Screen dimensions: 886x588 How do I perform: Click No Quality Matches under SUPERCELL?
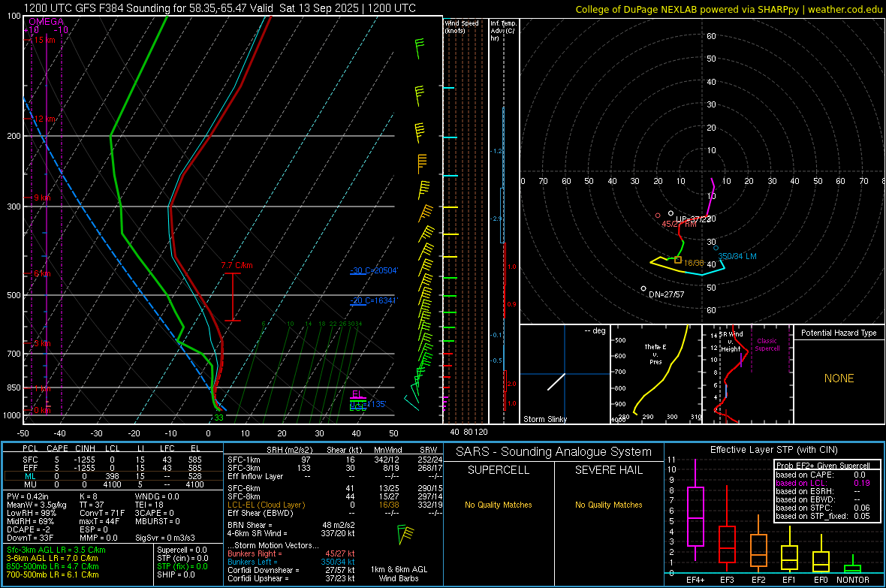[x=499, y=505]
